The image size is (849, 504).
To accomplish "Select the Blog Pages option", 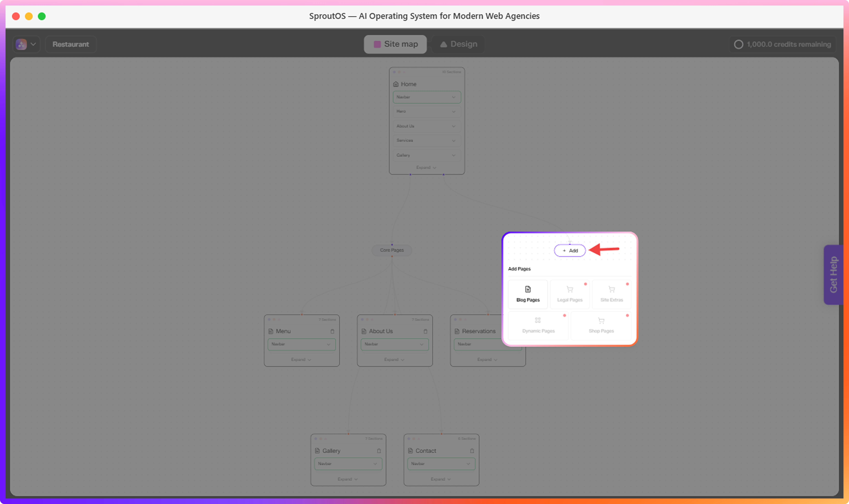I will [x=528, y=294].
